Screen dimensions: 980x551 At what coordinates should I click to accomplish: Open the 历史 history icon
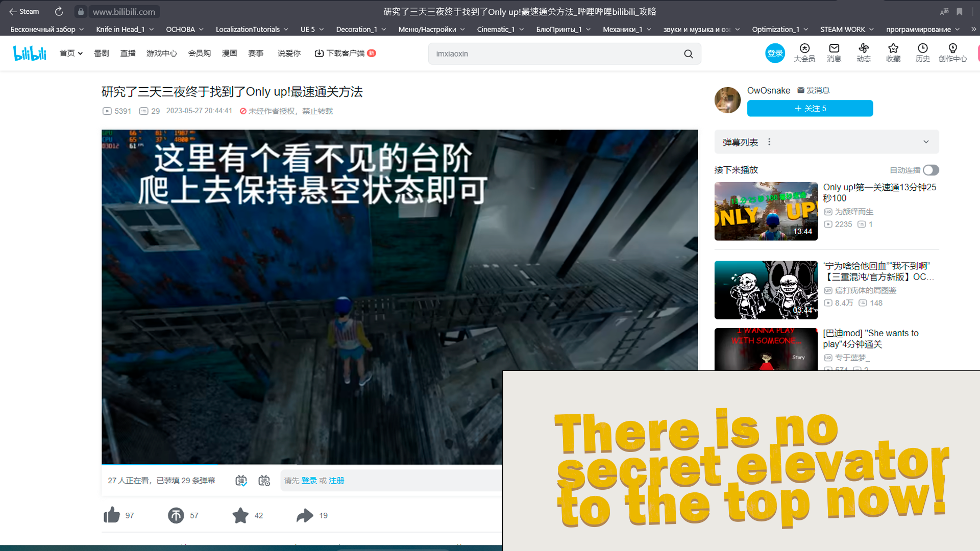pos(922,53)
